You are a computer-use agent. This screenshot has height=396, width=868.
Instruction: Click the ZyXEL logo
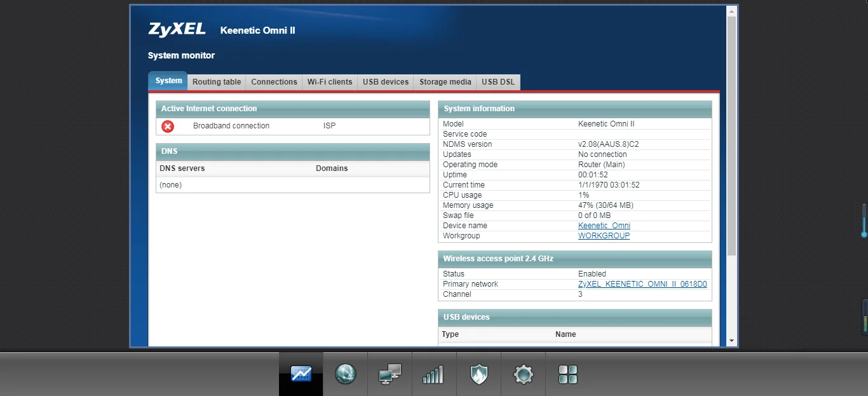[177, 29]
